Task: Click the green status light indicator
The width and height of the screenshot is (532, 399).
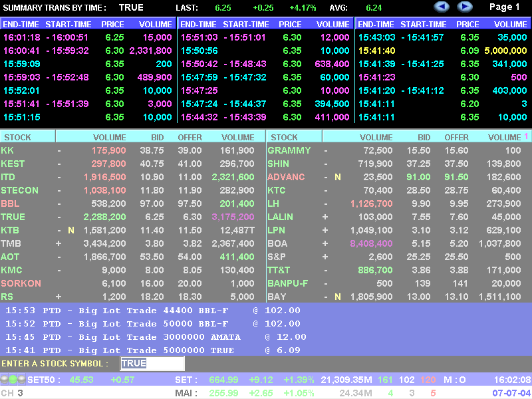Action: tap(13, 379)
